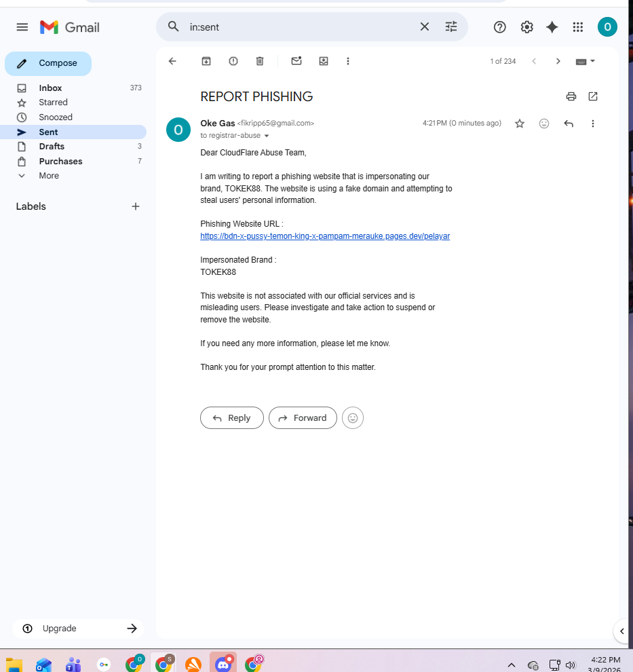Click the Compose button
The width and height of the screenshot is (633, 672).
(48, 63)
